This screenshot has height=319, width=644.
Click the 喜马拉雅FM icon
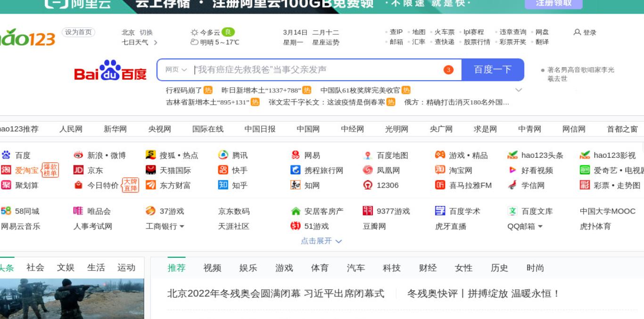(x=440, y=185)
